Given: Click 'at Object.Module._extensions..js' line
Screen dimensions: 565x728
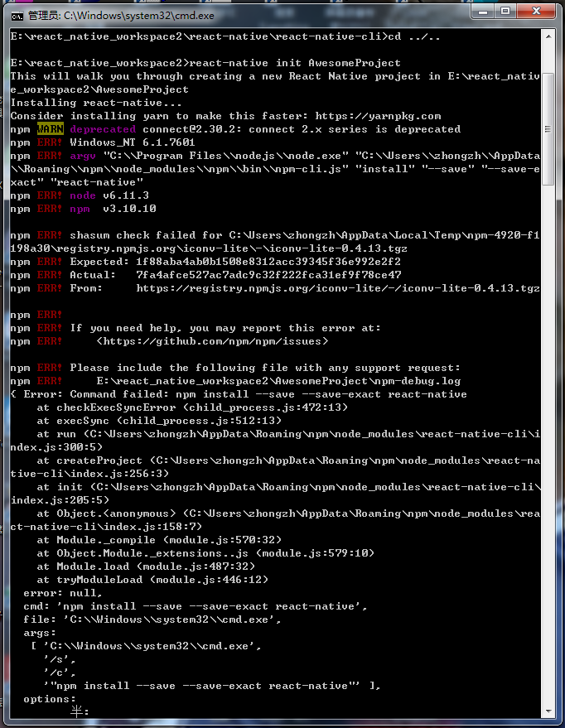Looking at the screenshot, I should click(x=205, y=553).
